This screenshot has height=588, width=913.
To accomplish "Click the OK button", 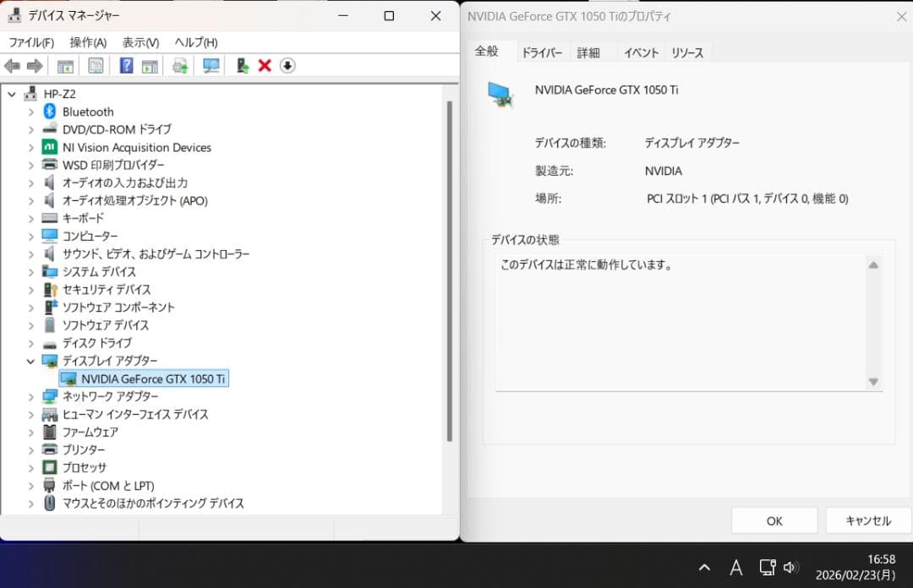I will tap(774, 520).
